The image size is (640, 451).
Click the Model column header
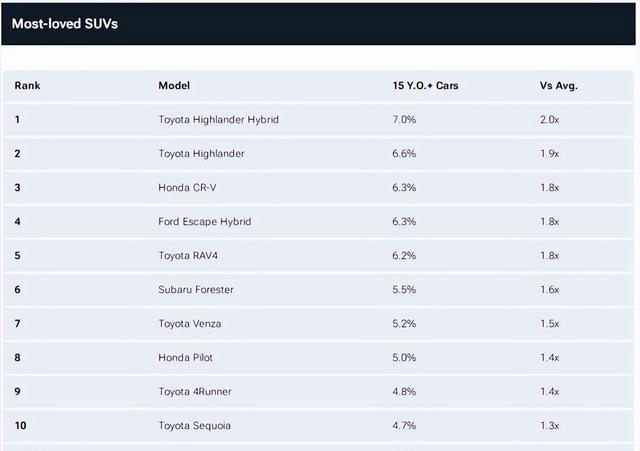[174, 86]
